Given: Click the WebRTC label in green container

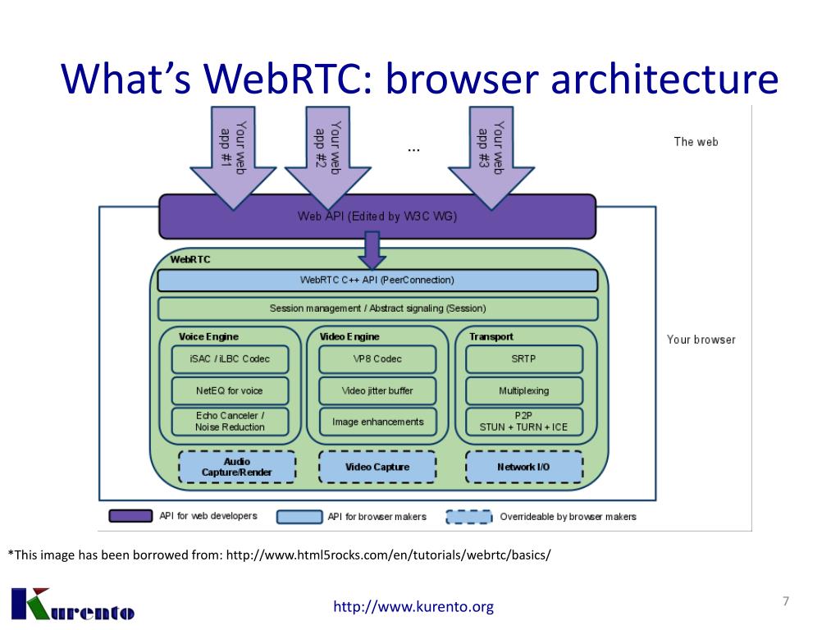Looking at the screenshot, I should pyautogui.click(x=190, y=259).
